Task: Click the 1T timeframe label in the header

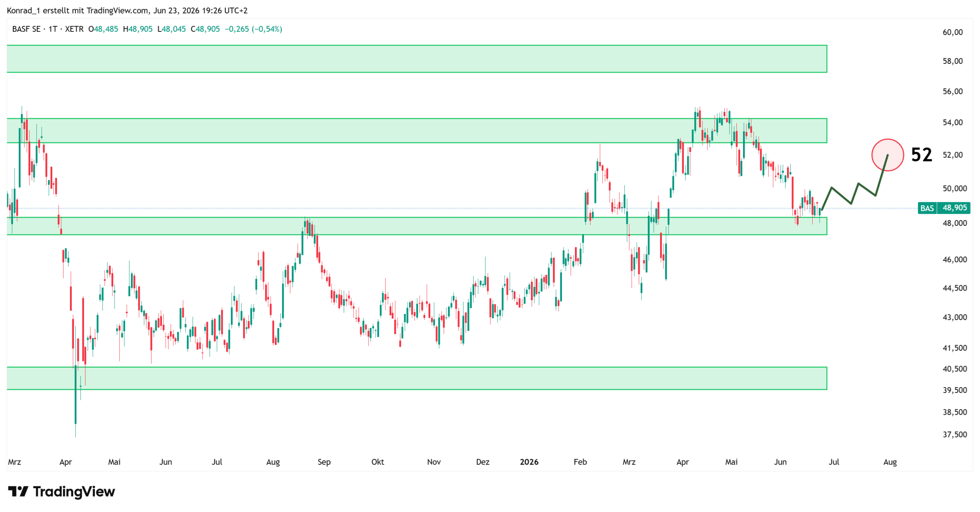Action: [x=53, y=29]
